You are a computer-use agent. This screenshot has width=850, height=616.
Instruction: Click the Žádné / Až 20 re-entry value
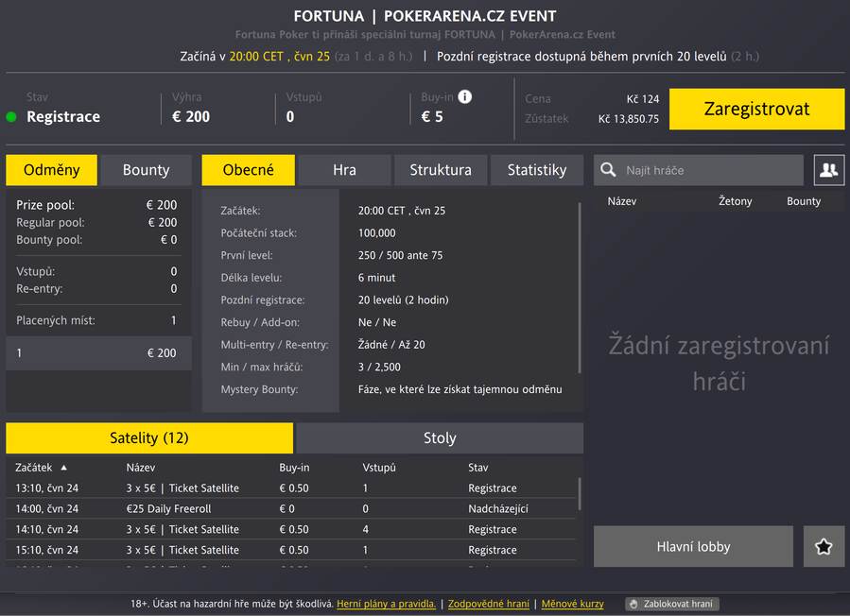[x=391, y=345]
